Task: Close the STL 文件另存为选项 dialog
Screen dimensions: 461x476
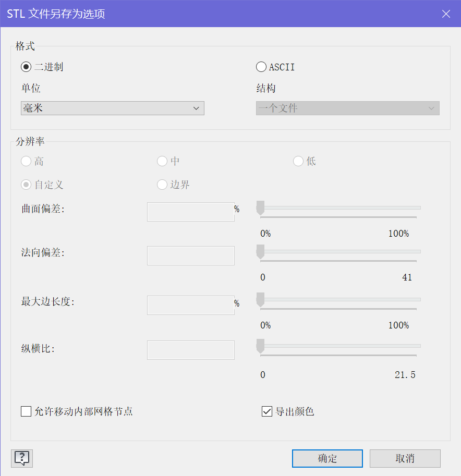Action: point(446,14)
